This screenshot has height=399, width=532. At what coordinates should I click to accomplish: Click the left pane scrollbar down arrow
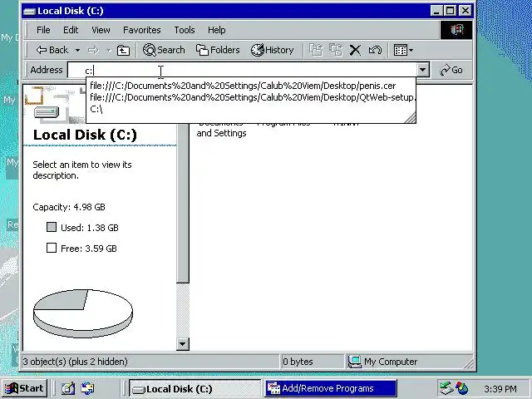183,344
